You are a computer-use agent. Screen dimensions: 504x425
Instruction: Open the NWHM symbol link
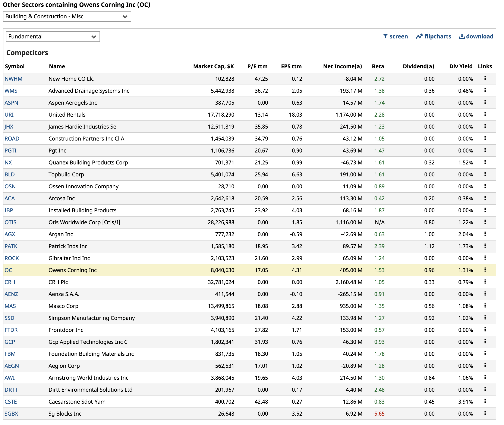pyautogui.click(x=13, y=79)
